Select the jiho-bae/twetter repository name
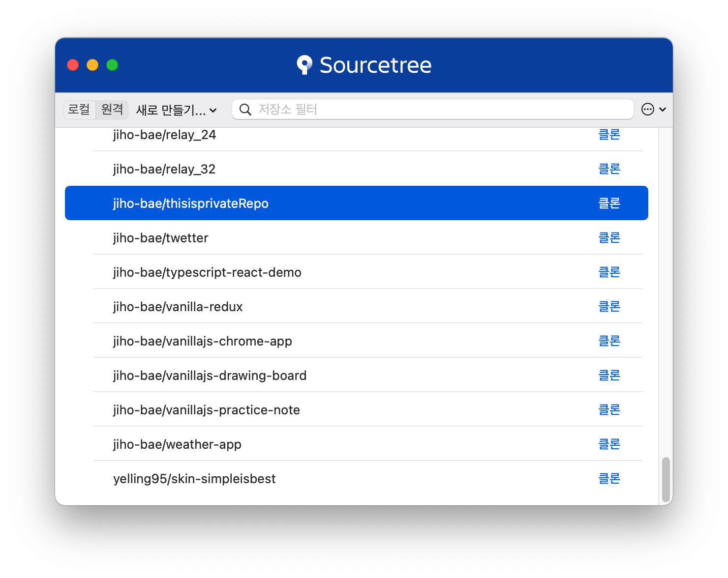 click(x=160, y=238)
